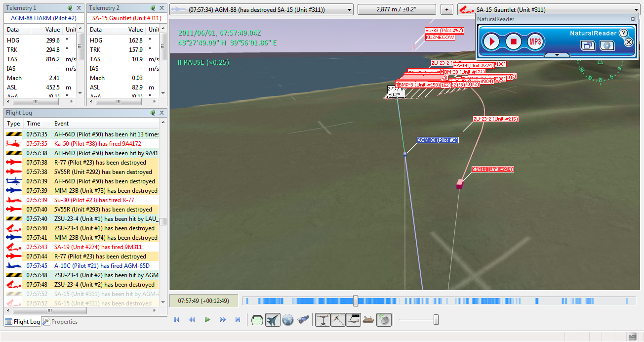644x342 pixels.
Task: Select AGM-88 HARM (Pilot #2) in Telemetry 1
Action: click(43, 18)
